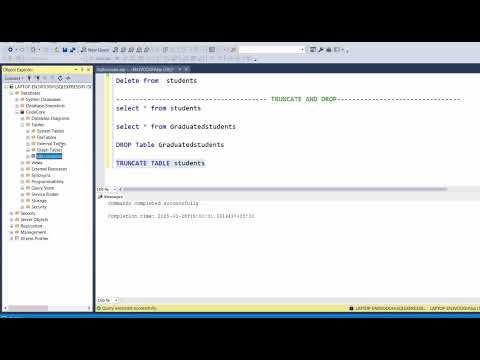480x360 pixels.
Task: Click the 'select * from Graduatedstudents' line
Action: [x=176, y=127]
